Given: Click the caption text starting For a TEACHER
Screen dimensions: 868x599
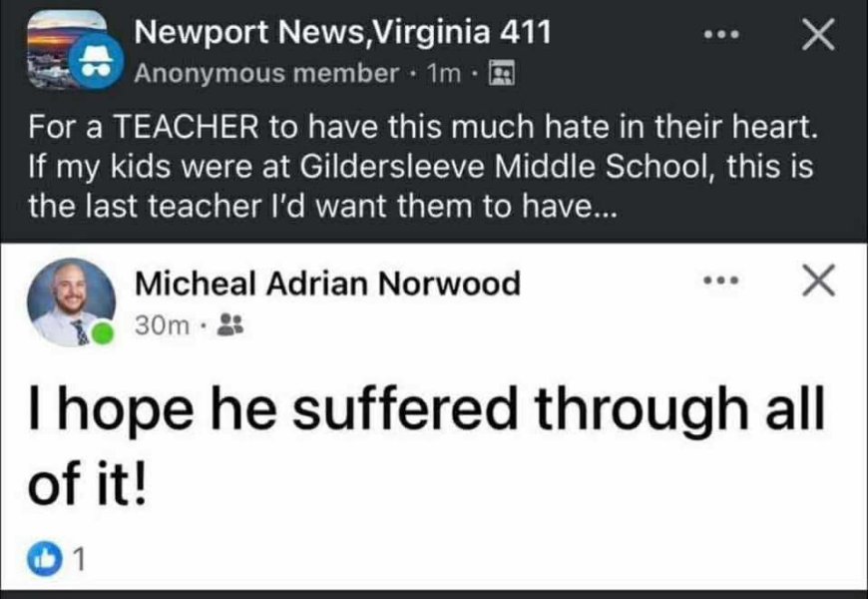Looking at the screenshot, I should (423, 167).
